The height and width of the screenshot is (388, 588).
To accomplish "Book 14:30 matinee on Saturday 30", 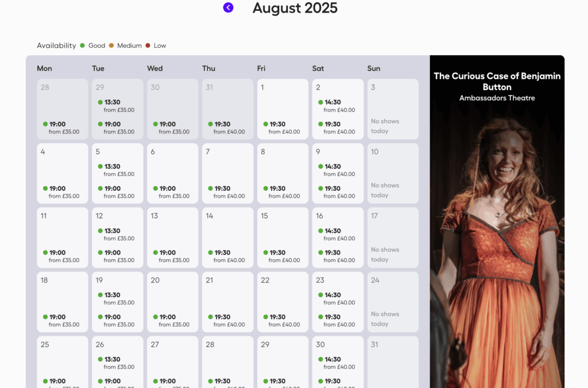I will [x=336, y=363].
